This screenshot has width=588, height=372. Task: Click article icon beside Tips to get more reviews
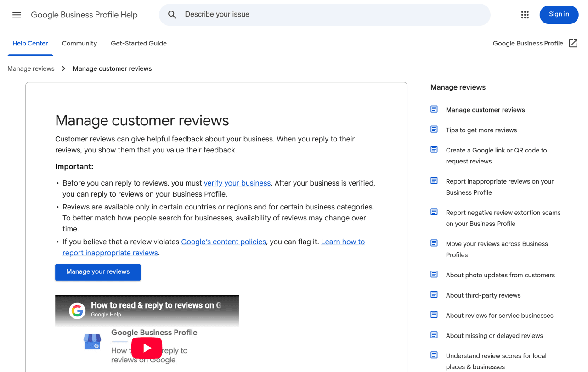pyautogui.click(x=434, y=129)
